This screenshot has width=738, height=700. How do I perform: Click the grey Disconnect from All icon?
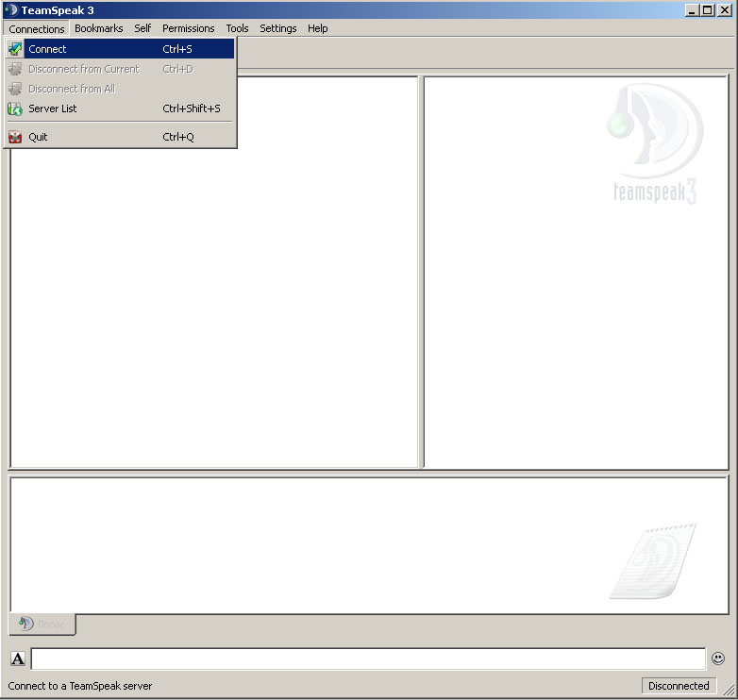point(15,89)
